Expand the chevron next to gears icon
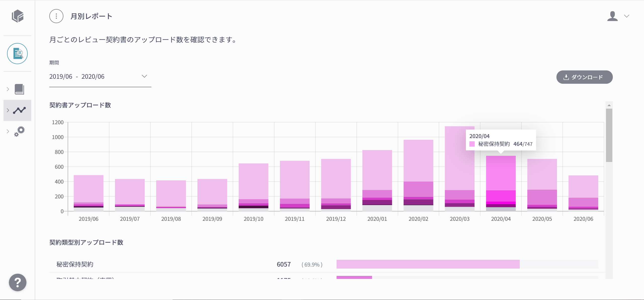 8,131
